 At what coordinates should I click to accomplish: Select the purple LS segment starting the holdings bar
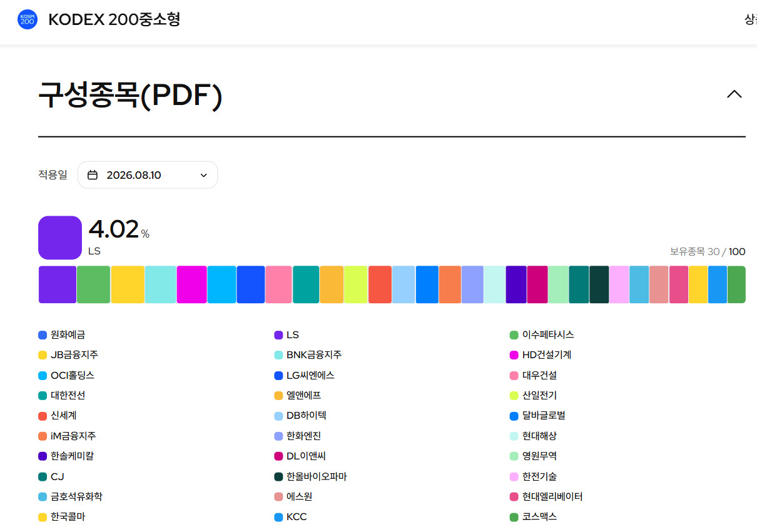pyautogui.click(x=58, y=284)
